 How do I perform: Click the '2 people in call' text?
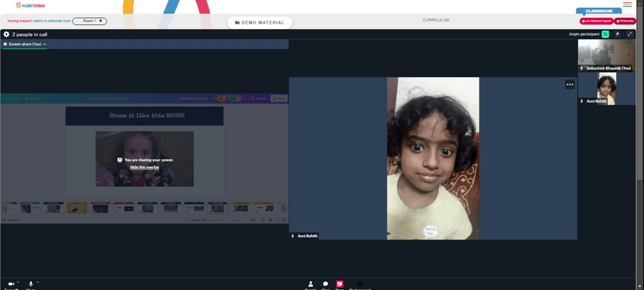tap(30, 35)
